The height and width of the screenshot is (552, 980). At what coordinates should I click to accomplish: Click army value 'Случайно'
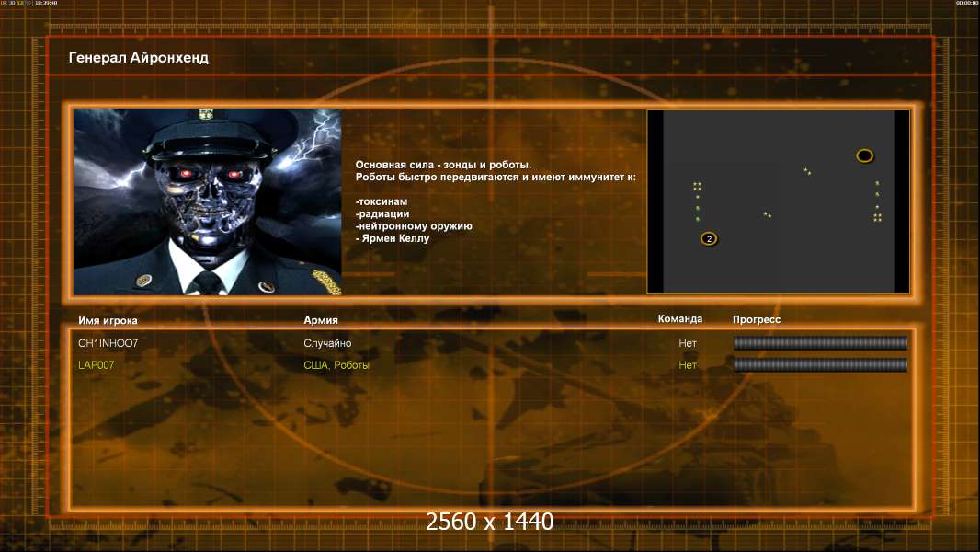[327, 343]
